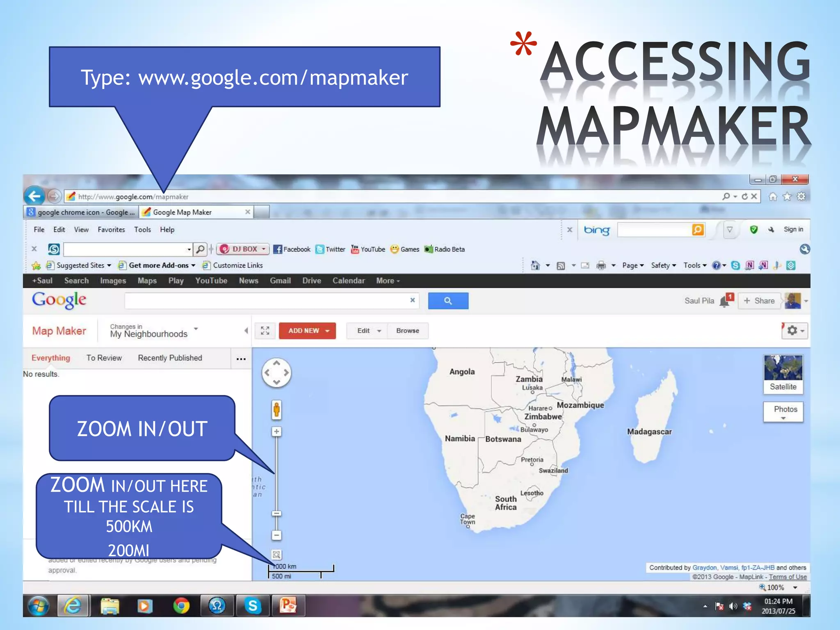Click the Windows Start button
840x630 pixels.
click(38, 606)
